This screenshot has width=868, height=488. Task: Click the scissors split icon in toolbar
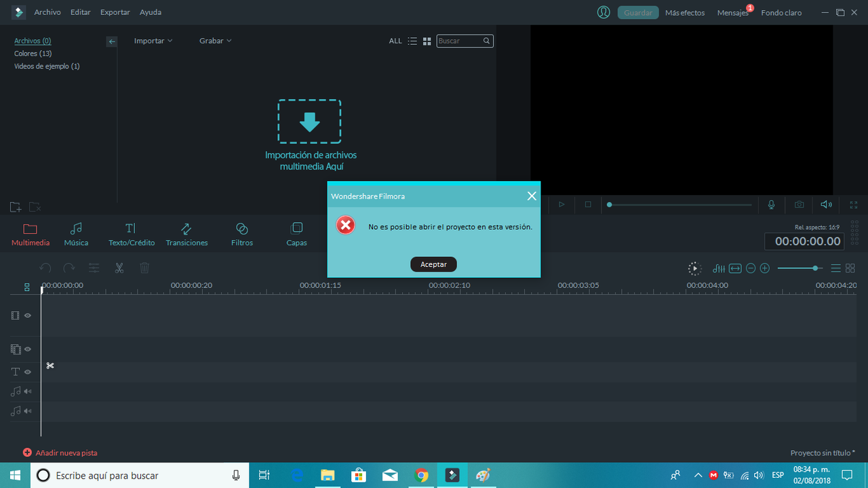tap(119, 268)
